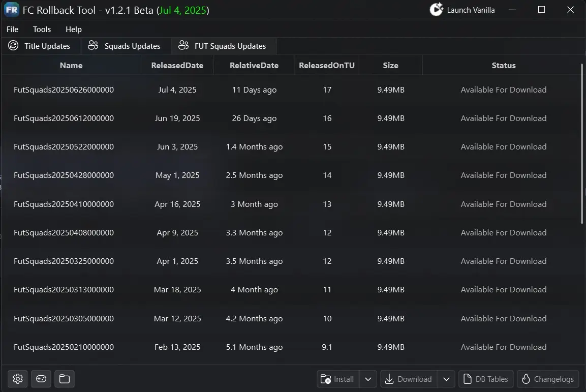Image resolution: width=586 pixels, height=392 pixels.
Task: Maximize the FC Rollback Tool window
Action: (x=541, y=10)
